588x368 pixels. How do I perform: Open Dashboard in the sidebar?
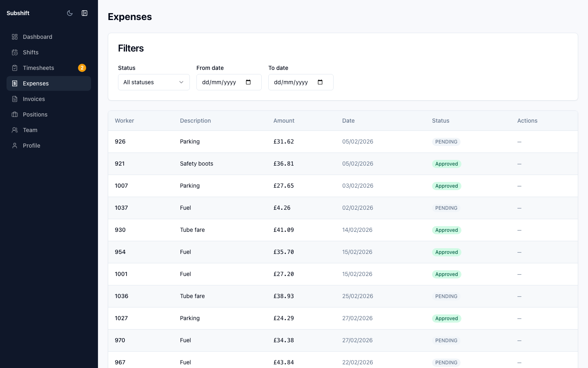point(49,37)
